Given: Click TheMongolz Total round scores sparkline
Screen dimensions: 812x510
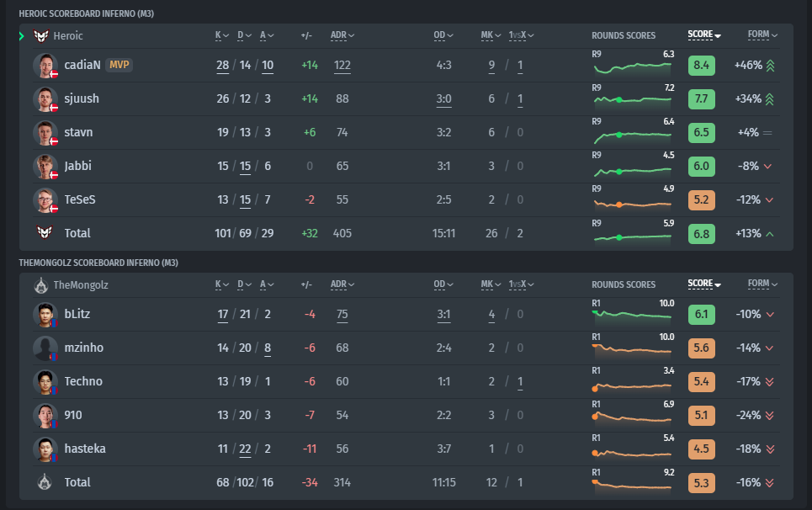Looking at the screenshot, I should (632, 486).
